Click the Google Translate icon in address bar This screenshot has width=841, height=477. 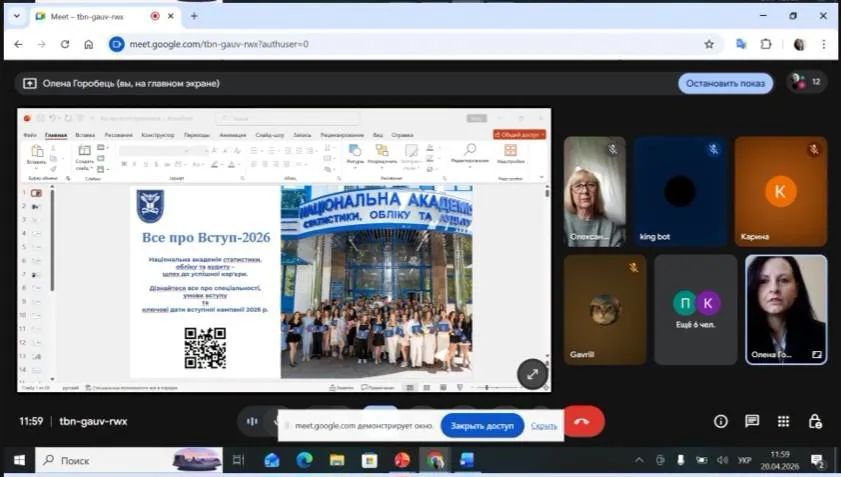click(740, 44)
